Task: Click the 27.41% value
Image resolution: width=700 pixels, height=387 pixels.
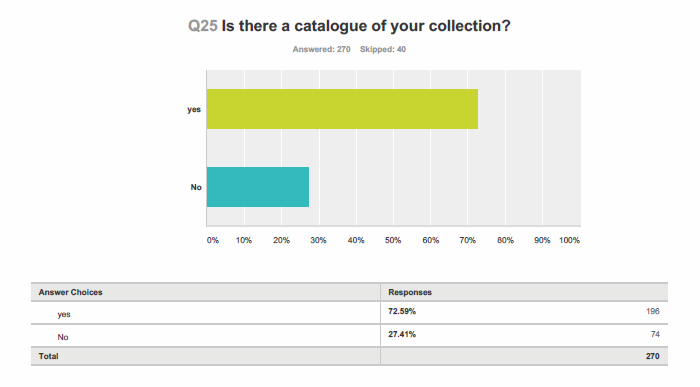Action: [402, 334]
